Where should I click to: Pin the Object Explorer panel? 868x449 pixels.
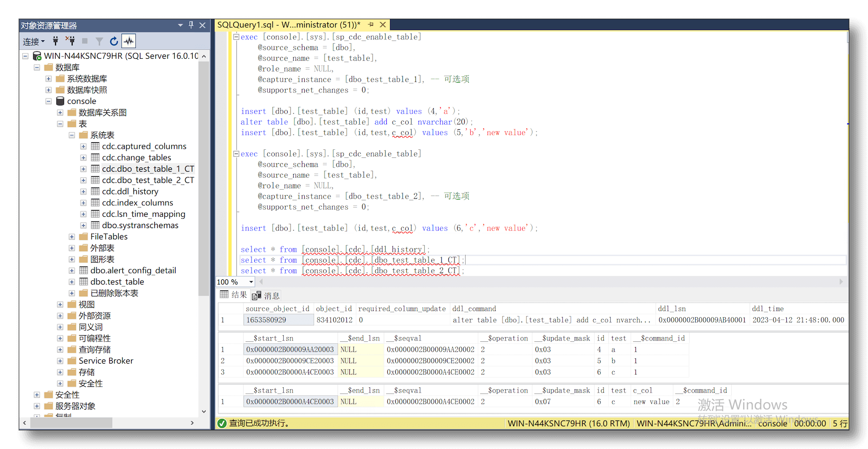click(191, 25)
